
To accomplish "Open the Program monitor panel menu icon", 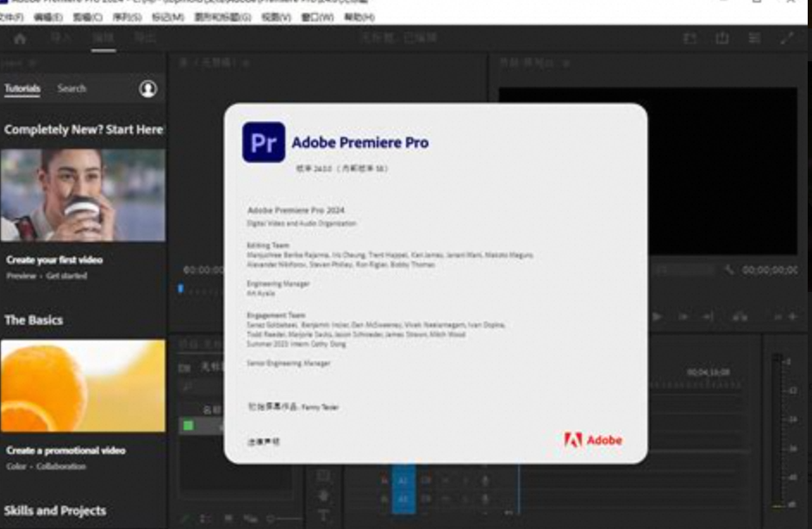I will (566, 64).
